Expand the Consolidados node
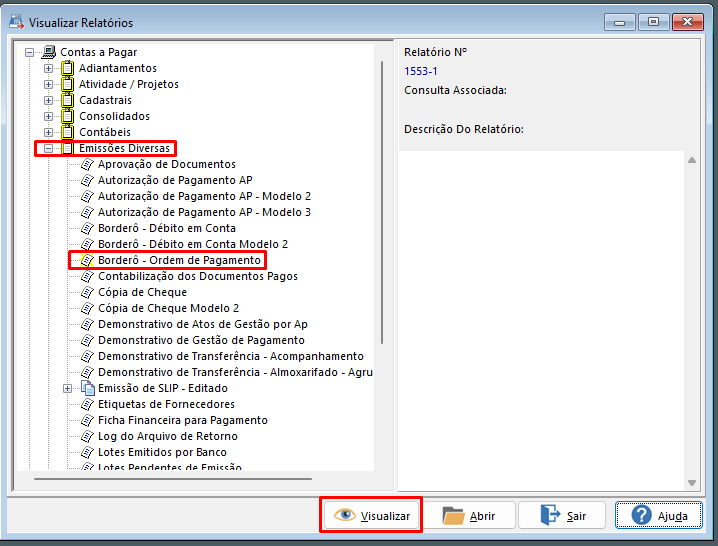This screenshot has height=546, width=718. (x=48, y=116)
